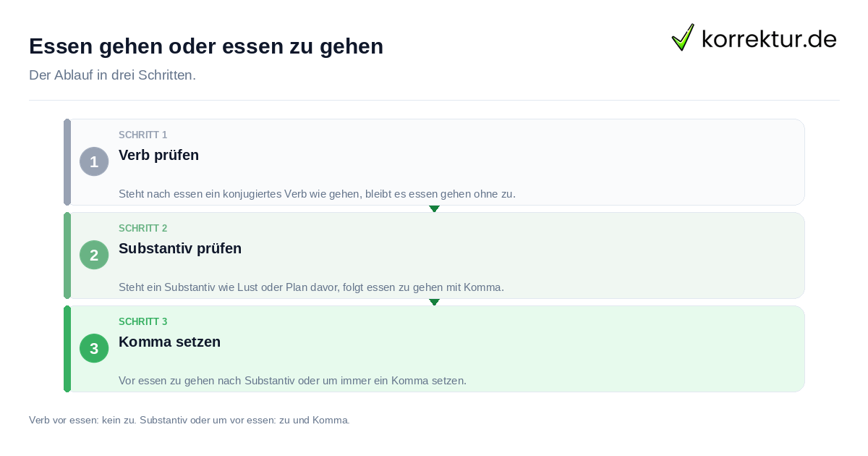
Task: Click the 'SCHRITT 1' label
Action: [x=143, y=135]
